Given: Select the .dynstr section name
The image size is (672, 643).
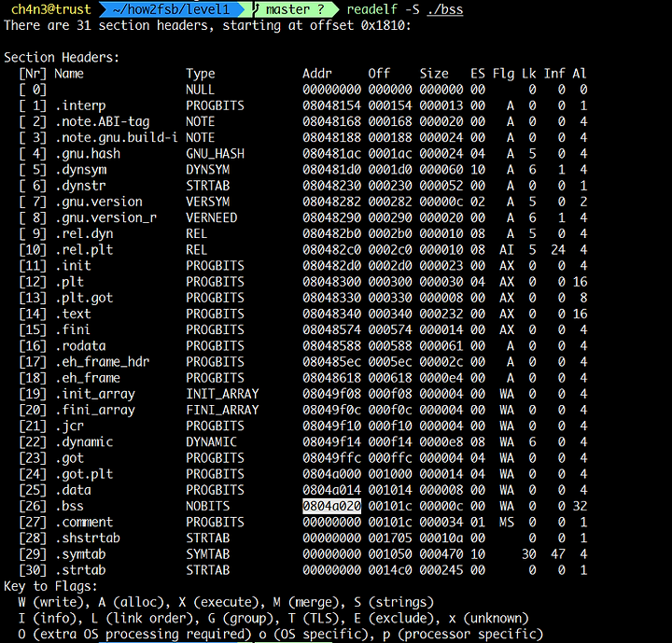Looking at the screenshot, I should point(80,186).
